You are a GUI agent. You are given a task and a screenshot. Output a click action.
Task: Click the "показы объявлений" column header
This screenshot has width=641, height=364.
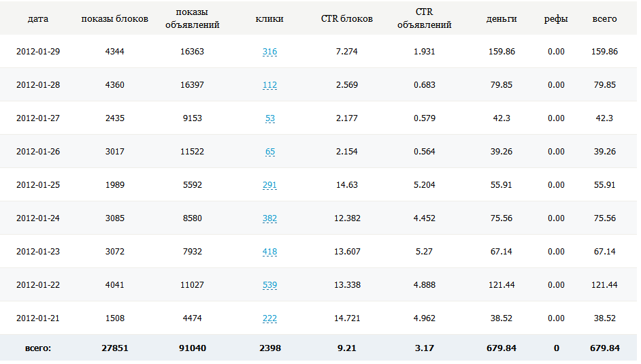coord(192,19)
